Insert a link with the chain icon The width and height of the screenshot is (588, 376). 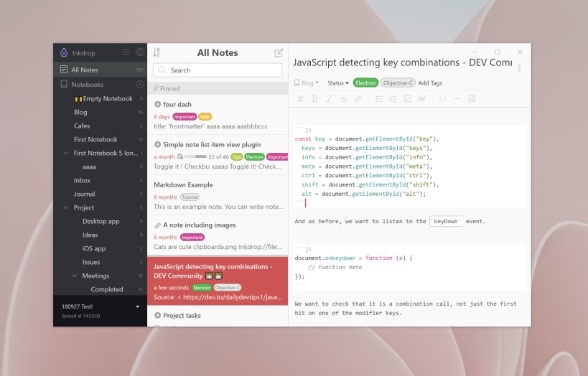[358, 98]
